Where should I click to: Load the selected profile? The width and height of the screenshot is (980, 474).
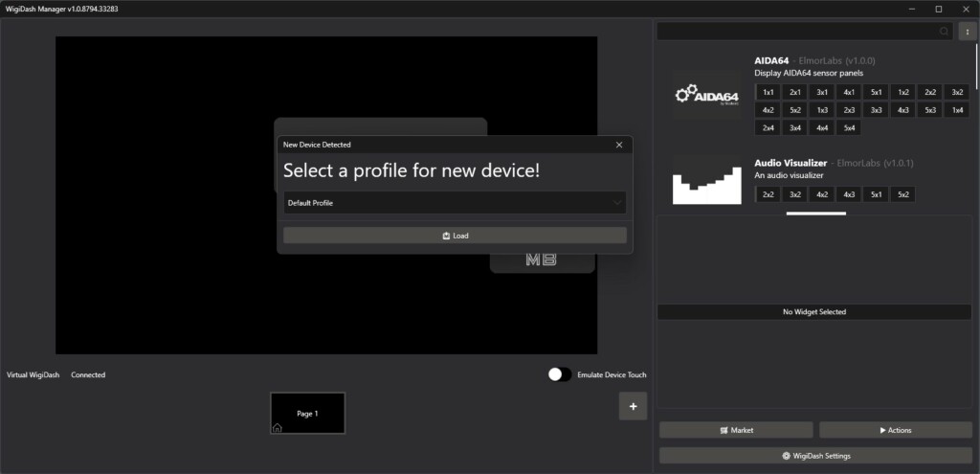(x=455, y=236)
